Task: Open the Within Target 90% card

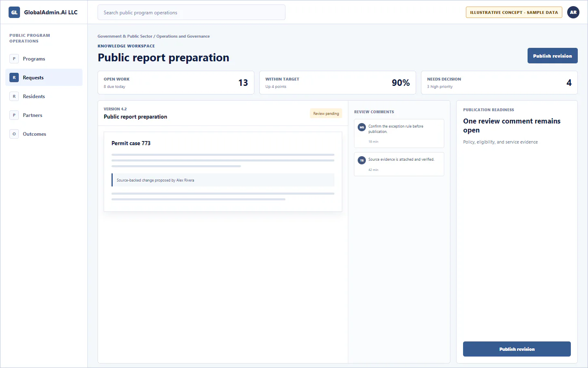Action: 338,83
